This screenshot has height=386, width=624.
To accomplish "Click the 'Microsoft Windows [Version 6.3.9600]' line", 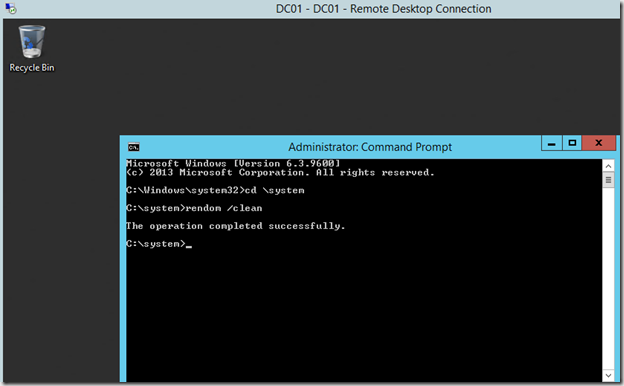I will (233, 163).
